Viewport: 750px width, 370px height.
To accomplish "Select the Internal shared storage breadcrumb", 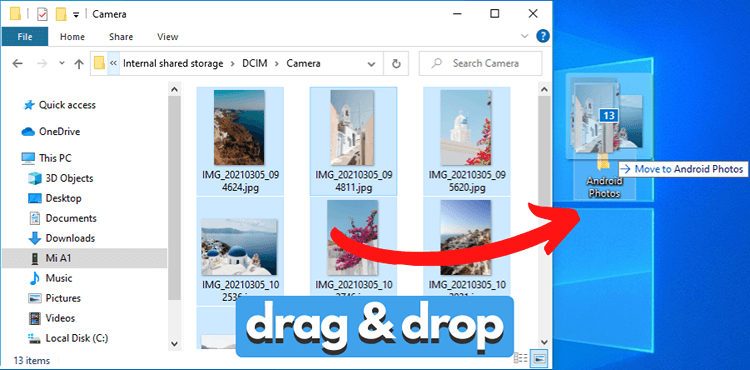I will coord(173,64).
